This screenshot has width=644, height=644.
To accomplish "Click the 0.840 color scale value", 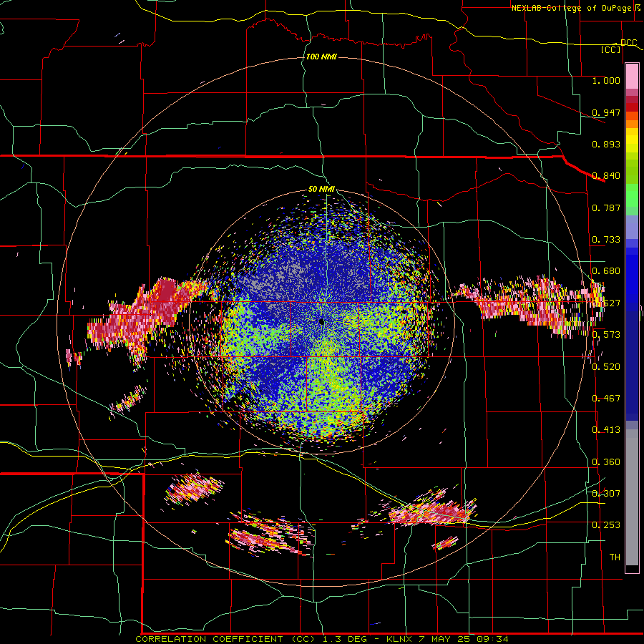I will click(x=606, y=176).
